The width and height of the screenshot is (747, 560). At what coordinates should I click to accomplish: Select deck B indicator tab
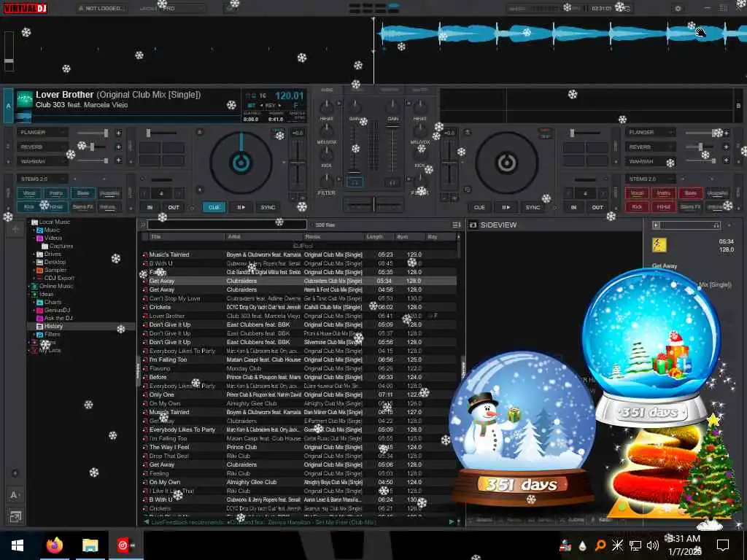click(738, 106)
